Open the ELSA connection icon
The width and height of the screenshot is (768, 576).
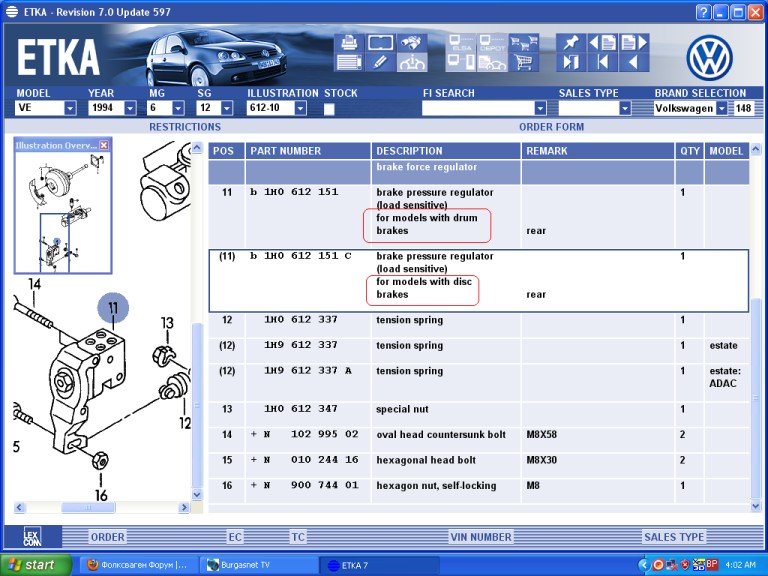(x=460, y=43)
